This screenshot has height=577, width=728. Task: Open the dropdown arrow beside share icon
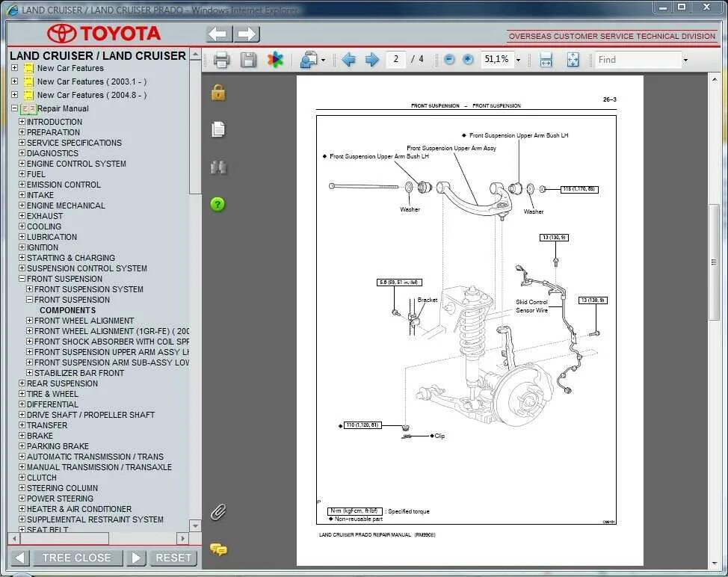point(323,60)
